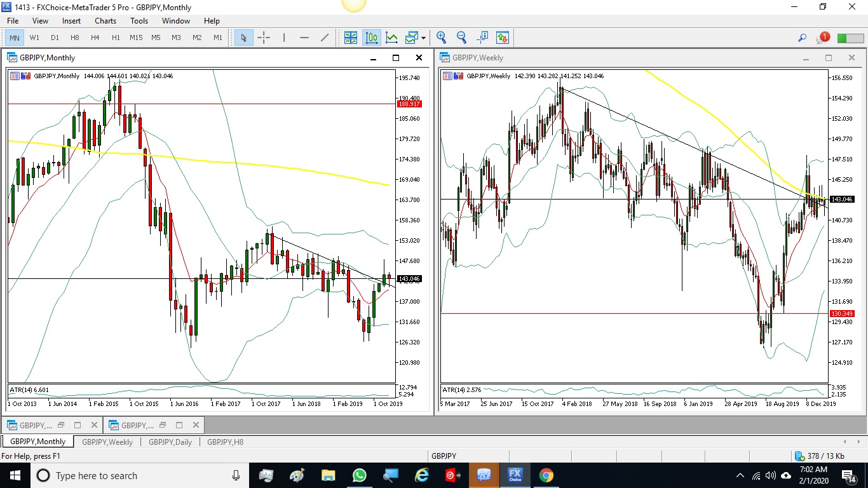Switch to M2 timeframe
This screenshot has height=488, width=868.
click(x=197, y=38)
